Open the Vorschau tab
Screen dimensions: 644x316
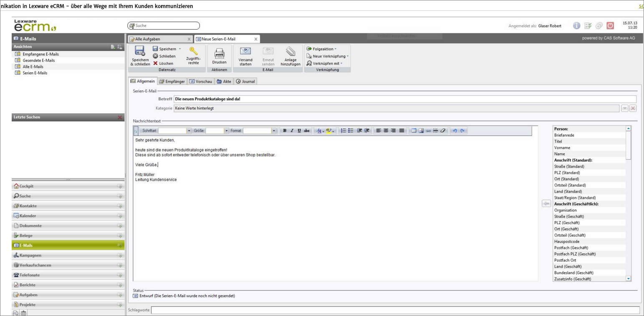pyautogui.click(x=200, y=81)
